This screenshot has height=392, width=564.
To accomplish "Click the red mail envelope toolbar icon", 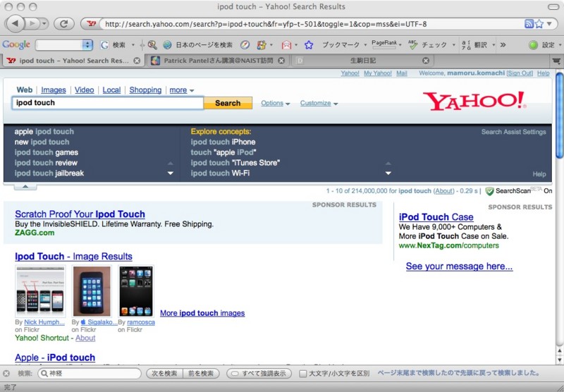I will point(286,44).
